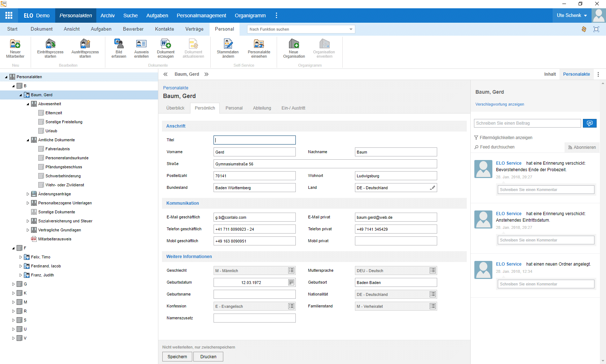The width and height of the screenshot is (606, 364).
Task: Expand Sozialversicherung und Steuer folder
Action: point(28,221)
